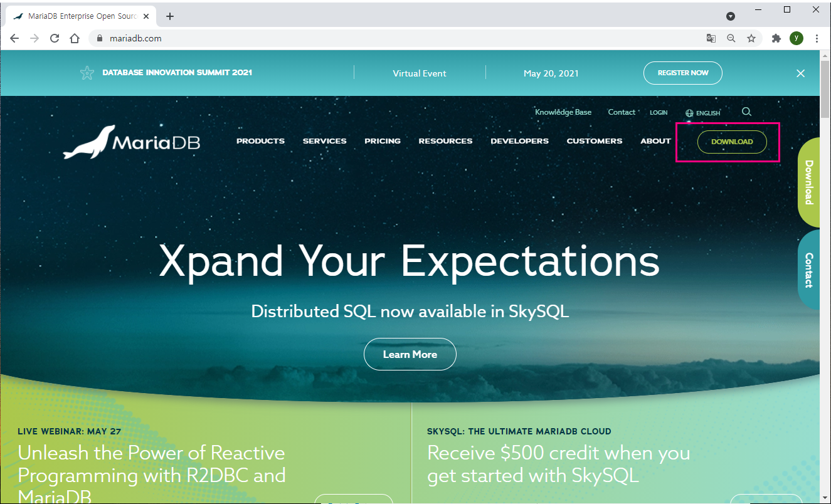Open the PRODUCTS menu

pos(260,141)
